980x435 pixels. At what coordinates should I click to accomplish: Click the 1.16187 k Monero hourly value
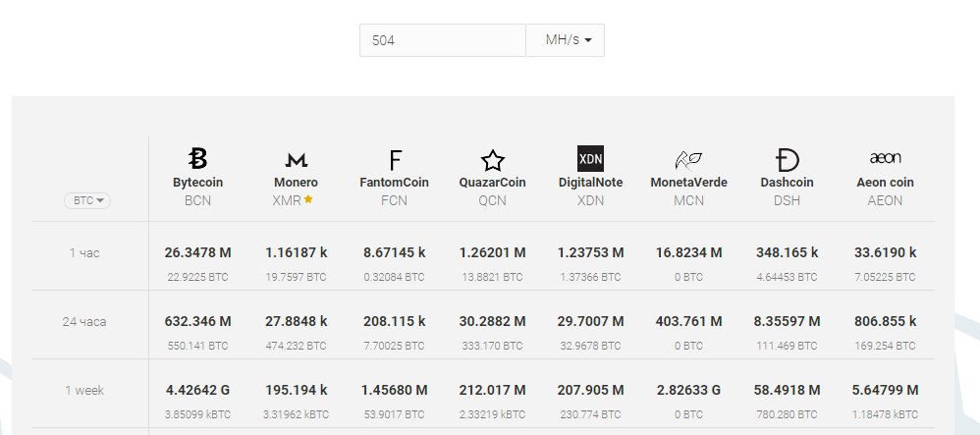(x=297, y=253)
